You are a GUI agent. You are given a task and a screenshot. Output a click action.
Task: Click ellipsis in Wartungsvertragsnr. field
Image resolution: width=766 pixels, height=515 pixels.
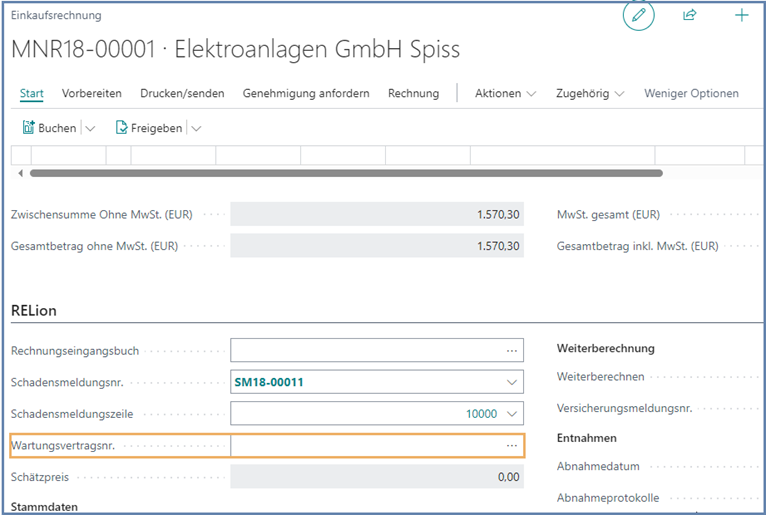pyautogui.click(x=511, y=446)
